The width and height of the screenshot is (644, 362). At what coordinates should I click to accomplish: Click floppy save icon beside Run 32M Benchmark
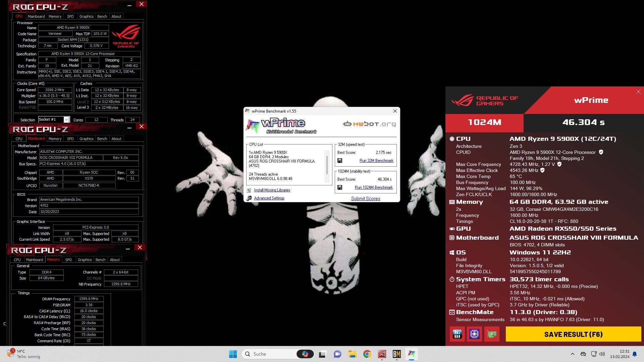pyautogui.click(x=340, y=161)
